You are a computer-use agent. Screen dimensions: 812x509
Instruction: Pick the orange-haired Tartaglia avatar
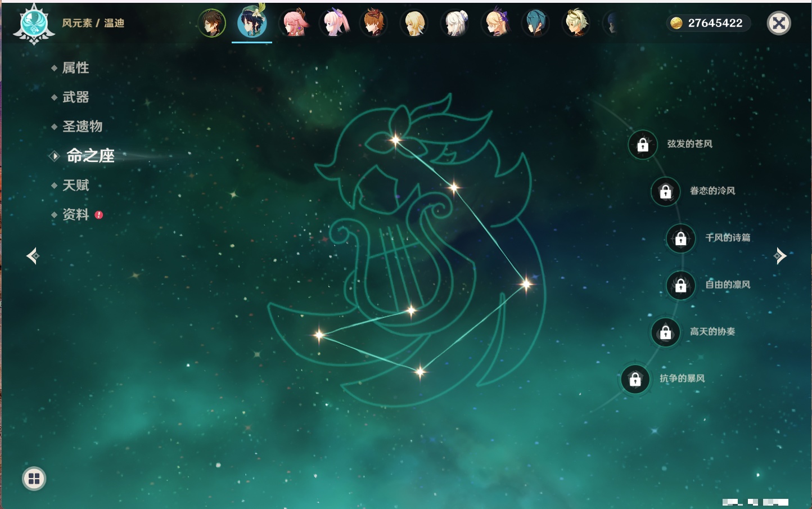tap(374, 23)
